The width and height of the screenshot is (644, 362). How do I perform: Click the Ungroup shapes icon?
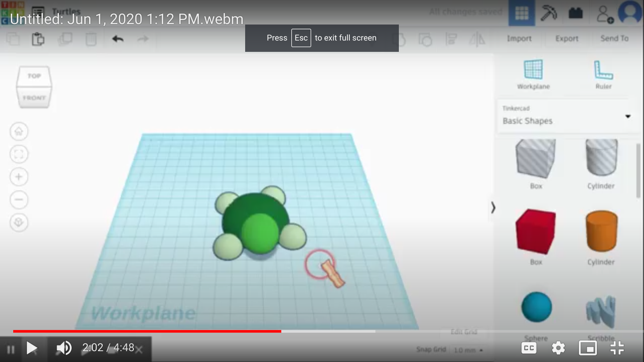(x=425, y=40)
